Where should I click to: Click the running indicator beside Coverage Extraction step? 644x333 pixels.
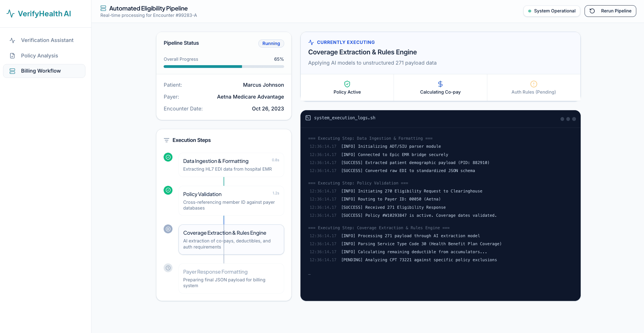click(168, 229)
